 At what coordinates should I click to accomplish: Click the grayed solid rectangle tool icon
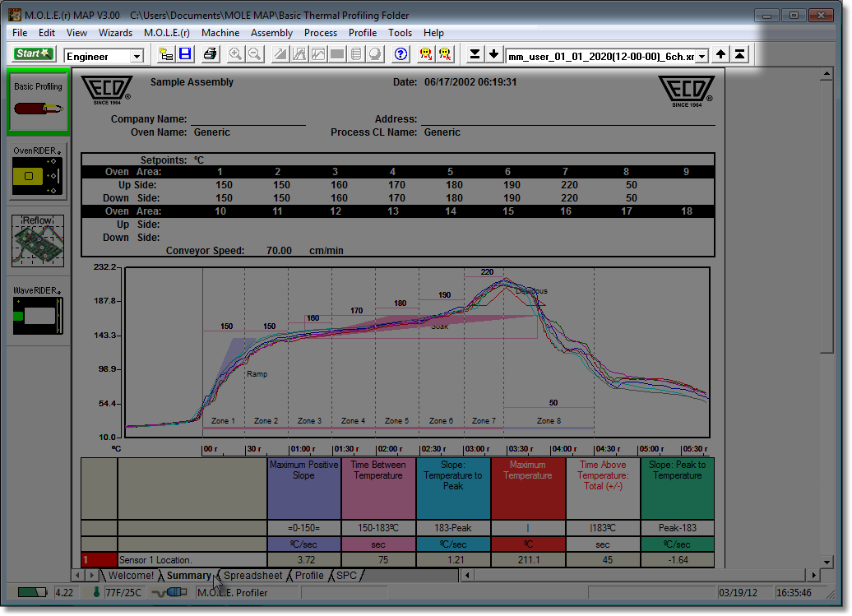[x=337, y=54]
